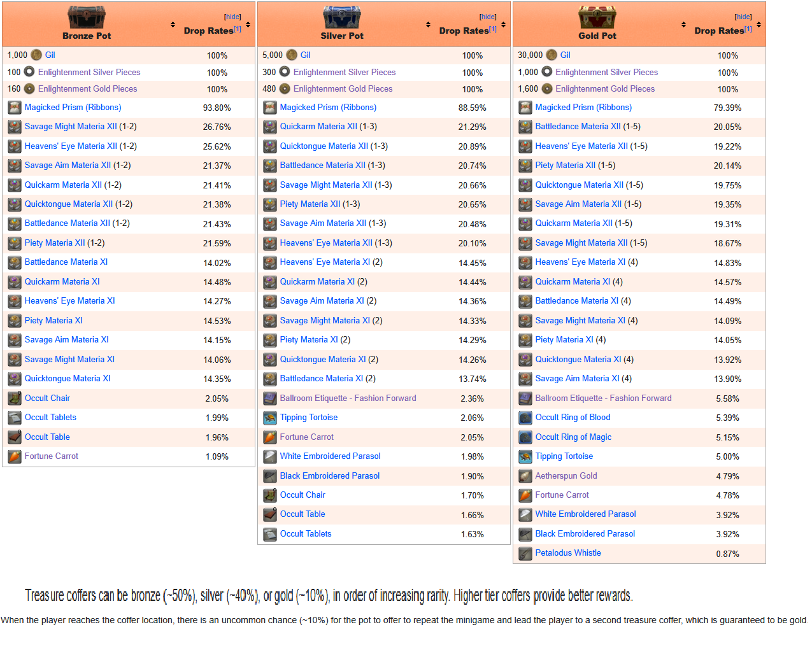Click the Aetherspun Gold icon
Screen dimensions: 812x662
(x=525, y=476)
